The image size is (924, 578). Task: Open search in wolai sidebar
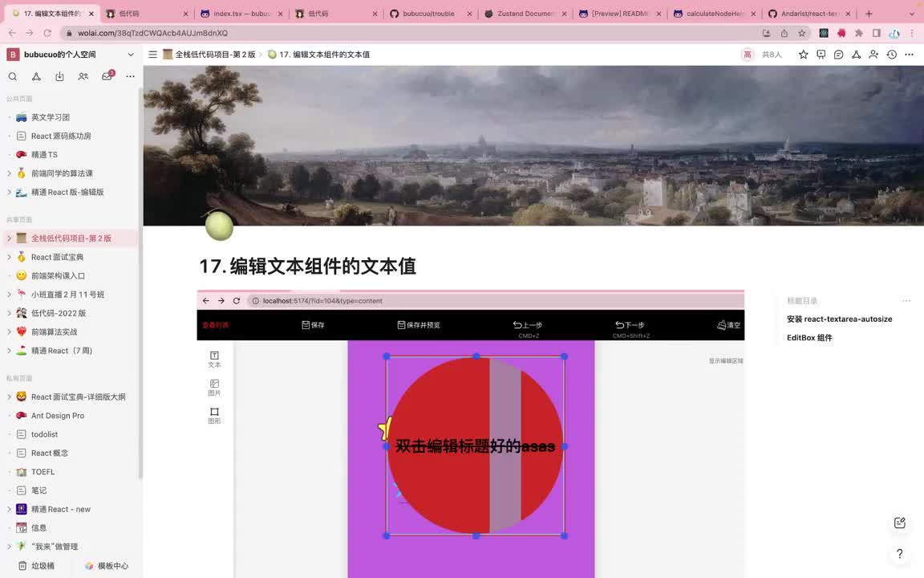pyautogui.click(x=12, y=77)
